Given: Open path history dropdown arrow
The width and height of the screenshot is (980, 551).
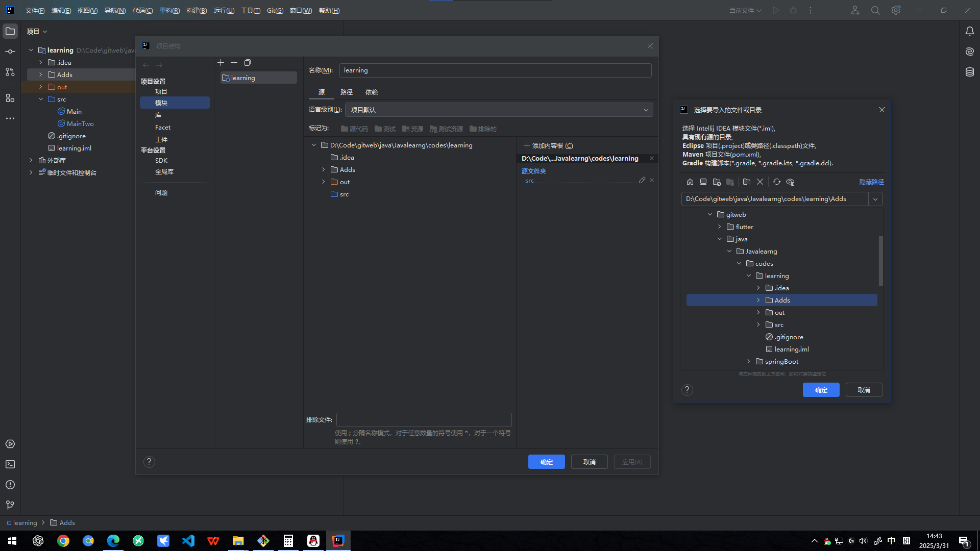Looking at the screenshot, I should click(x=875, y=199).
